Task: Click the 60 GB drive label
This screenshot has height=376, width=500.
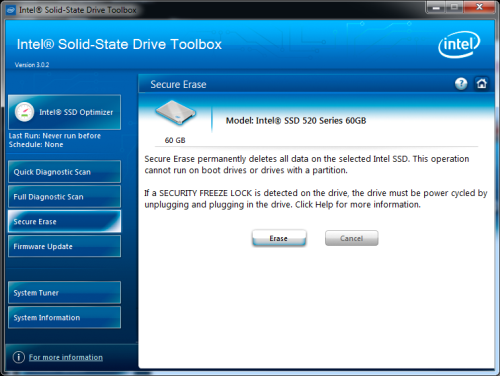Action: click(x=175, y=140)
